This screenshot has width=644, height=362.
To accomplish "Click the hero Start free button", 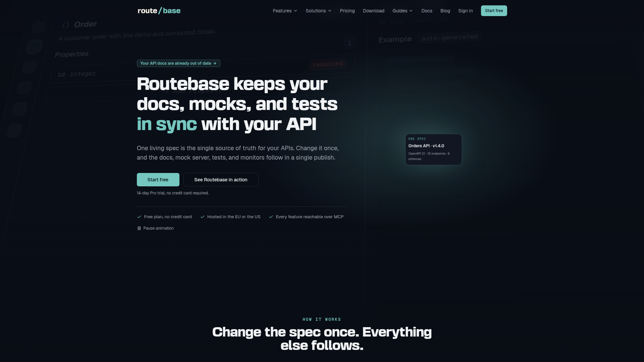I will [158, 180].
